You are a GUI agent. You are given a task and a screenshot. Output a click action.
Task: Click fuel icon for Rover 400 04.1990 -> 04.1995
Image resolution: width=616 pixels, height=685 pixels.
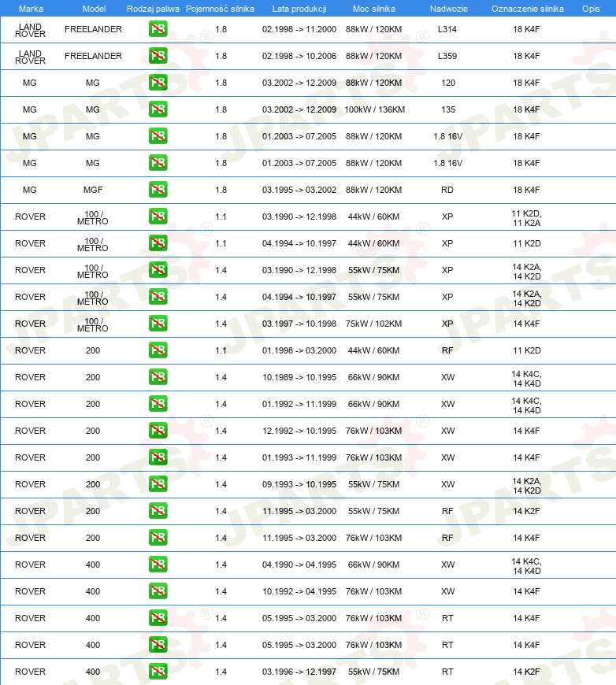pyautogui.click(x=158, y=564)
